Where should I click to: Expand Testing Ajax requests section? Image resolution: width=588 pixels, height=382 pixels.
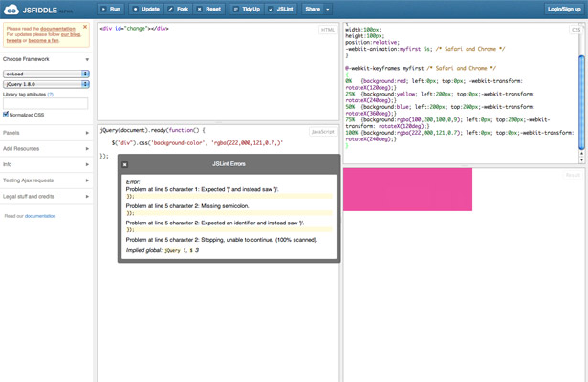46,180
